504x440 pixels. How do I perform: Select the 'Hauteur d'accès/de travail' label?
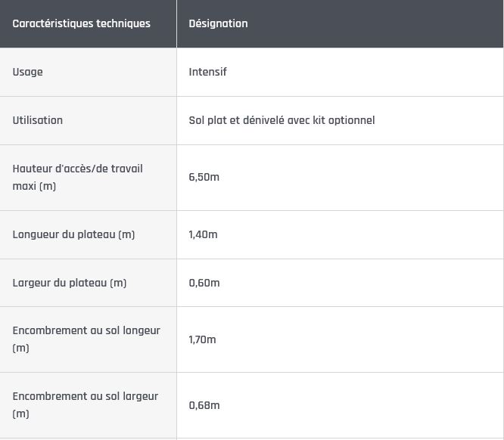77,169
